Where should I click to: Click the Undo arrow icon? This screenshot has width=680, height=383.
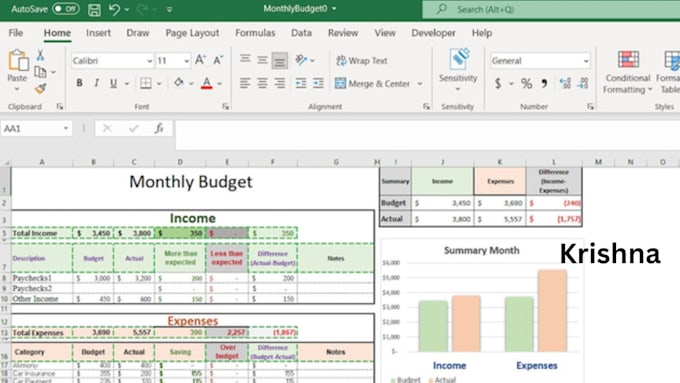click(114, 9)
